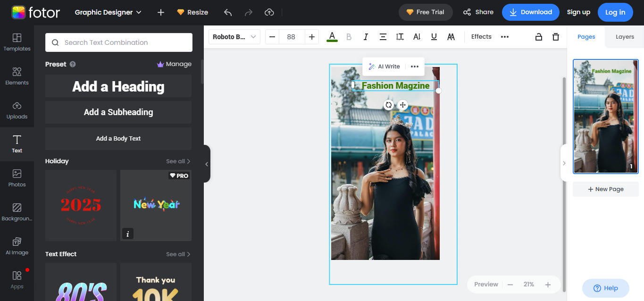Open more options beside AI Write

click(x=415, y=67)
